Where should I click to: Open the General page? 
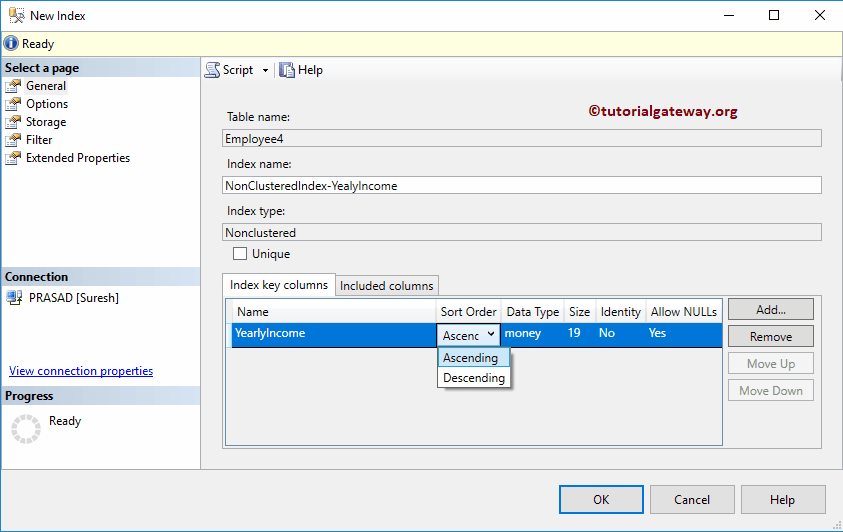46,86
